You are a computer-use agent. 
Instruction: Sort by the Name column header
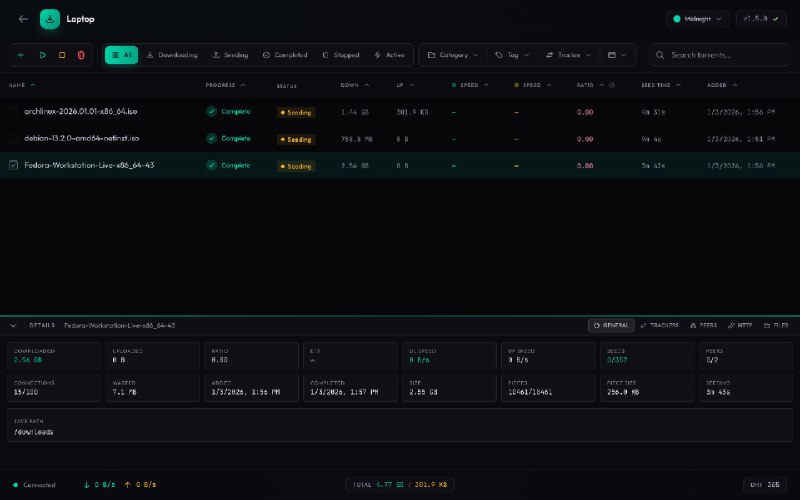click(22, 85)
